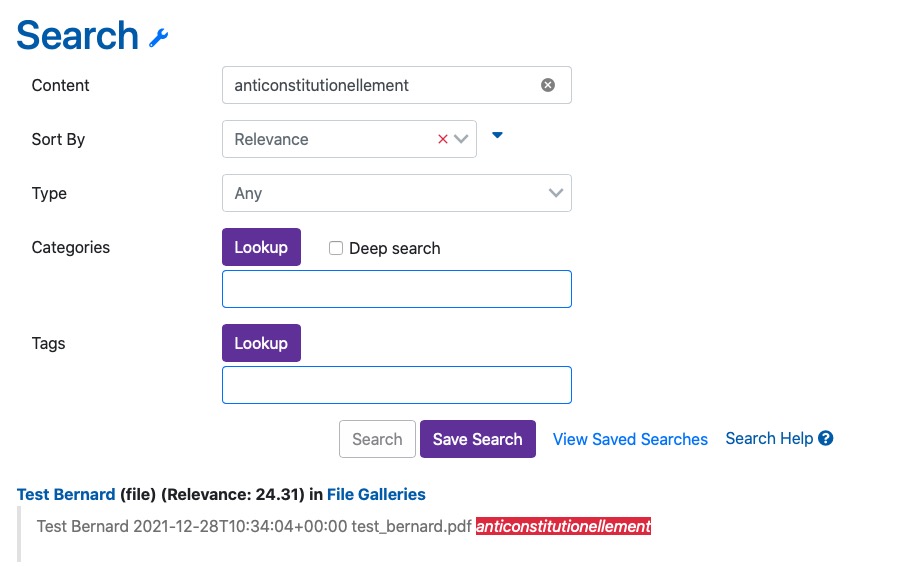
Task: Click highlighted anticonstitutionellement result text
Action: coord(563,526)
